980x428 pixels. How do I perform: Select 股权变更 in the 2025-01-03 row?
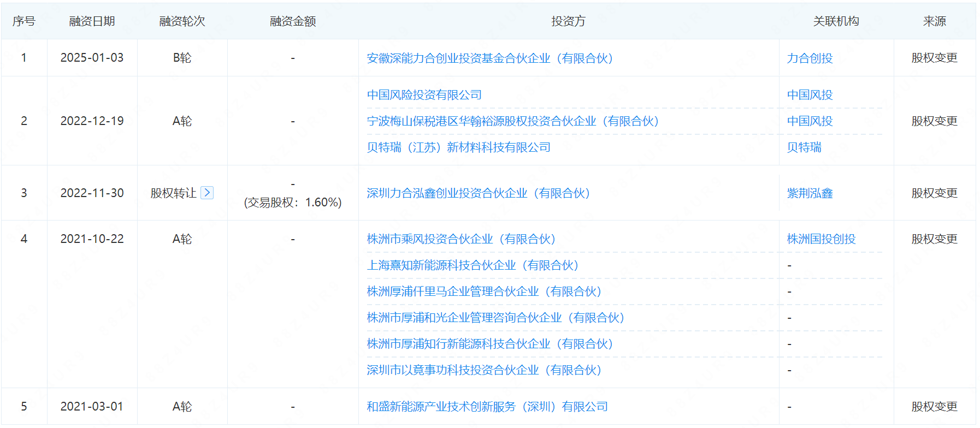[x=934, y=58]
